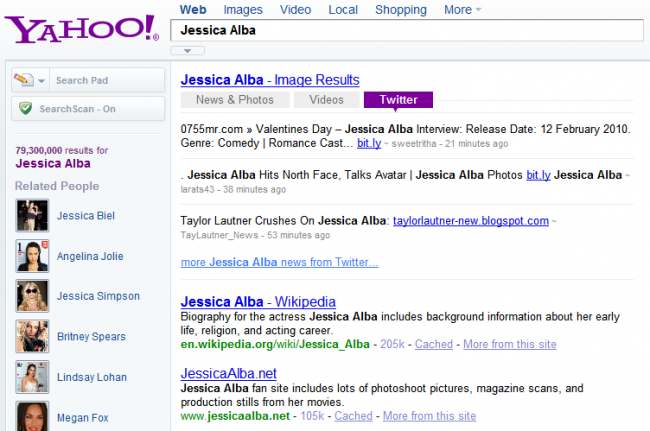
Task: Open Lindsay Lohan related person link
Action: [92, 377]
